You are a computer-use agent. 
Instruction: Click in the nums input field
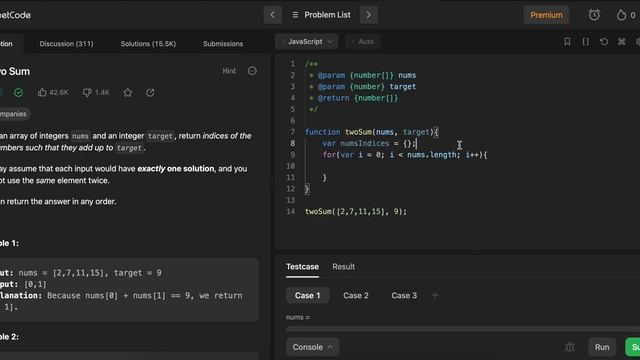(463, 329)
